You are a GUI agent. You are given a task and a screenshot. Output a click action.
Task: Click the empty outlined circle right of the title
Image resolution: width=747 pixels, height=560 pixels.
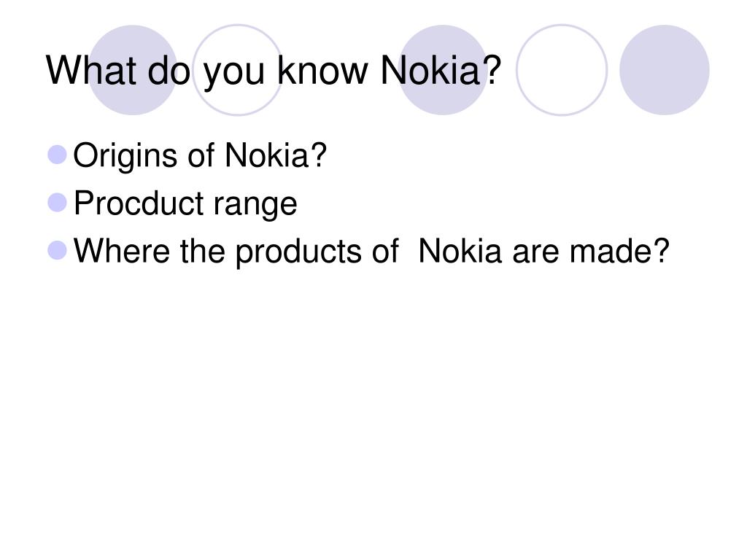[x=562, y=70]
